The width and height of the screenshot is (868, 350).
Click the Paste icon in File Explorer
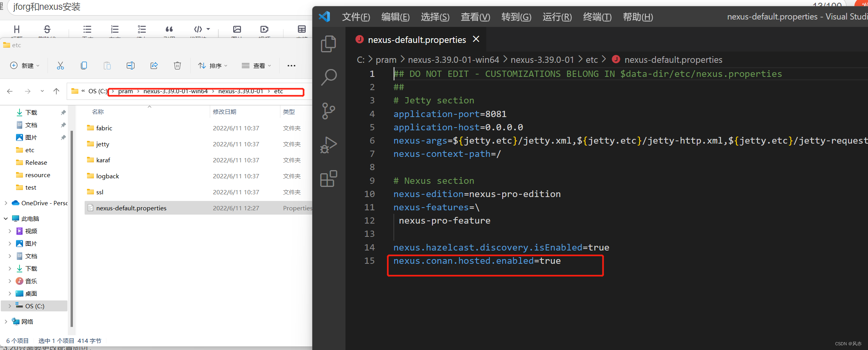point(107,66)
